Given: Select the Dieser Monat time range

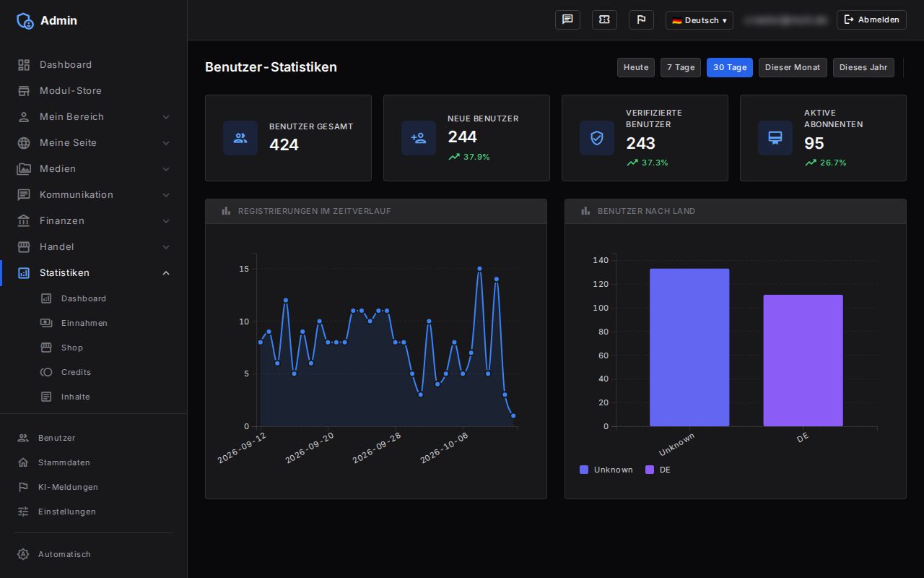Looking at the screenshot, I should point(793,67).
